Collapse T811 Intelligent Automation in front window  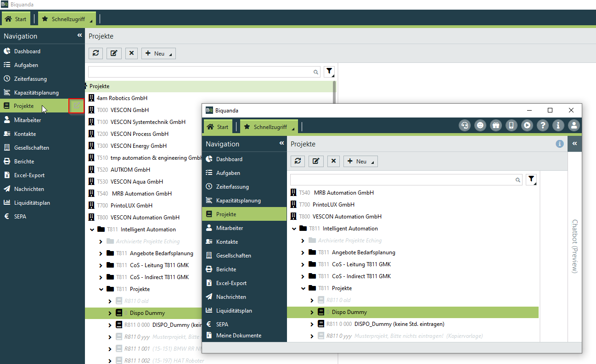(x=294, y=229)
